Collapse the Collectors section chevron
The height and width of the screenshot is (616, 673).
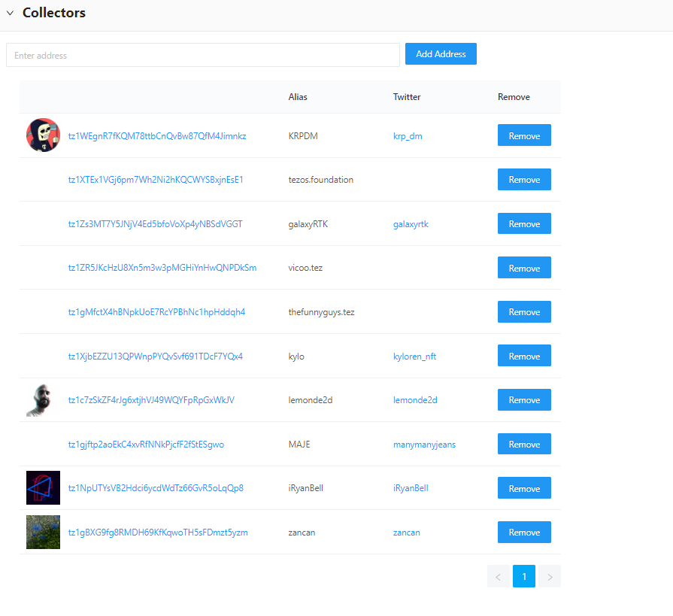pos(11,14)
